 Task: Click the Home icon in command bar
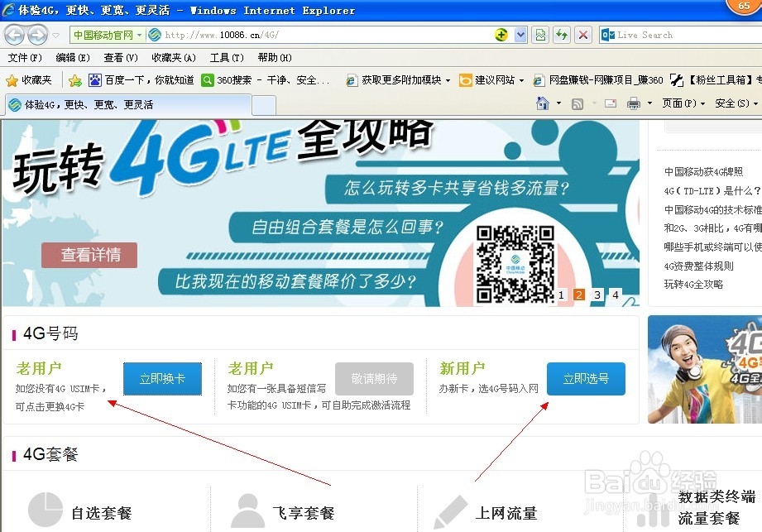pyautogui.click(x=543, y=103)
